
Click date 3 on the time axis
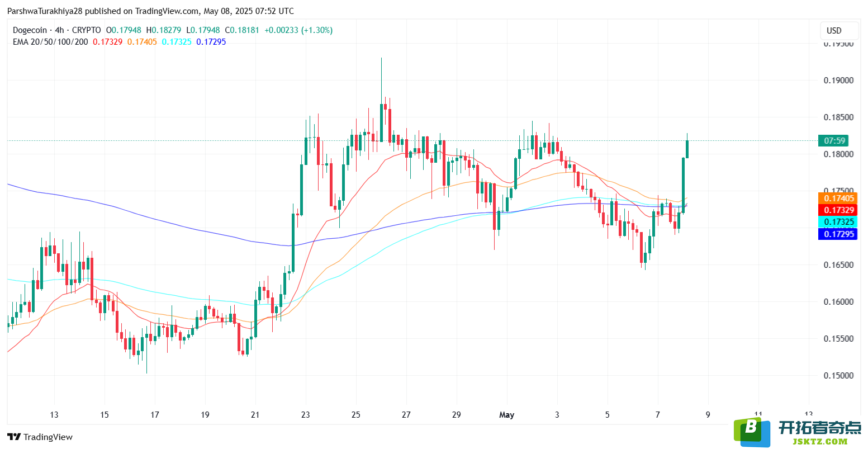557,415
